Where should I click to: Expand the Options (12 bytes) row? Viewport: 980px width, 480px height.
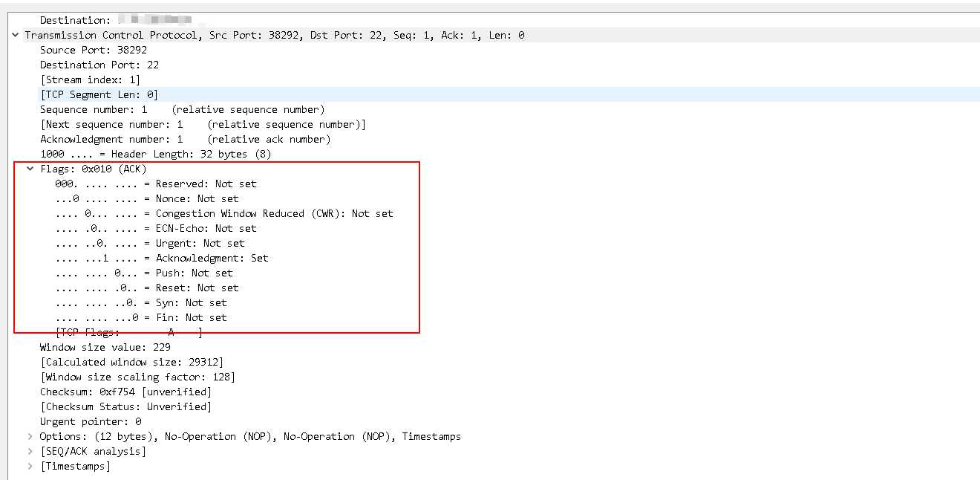pos(30,436)
